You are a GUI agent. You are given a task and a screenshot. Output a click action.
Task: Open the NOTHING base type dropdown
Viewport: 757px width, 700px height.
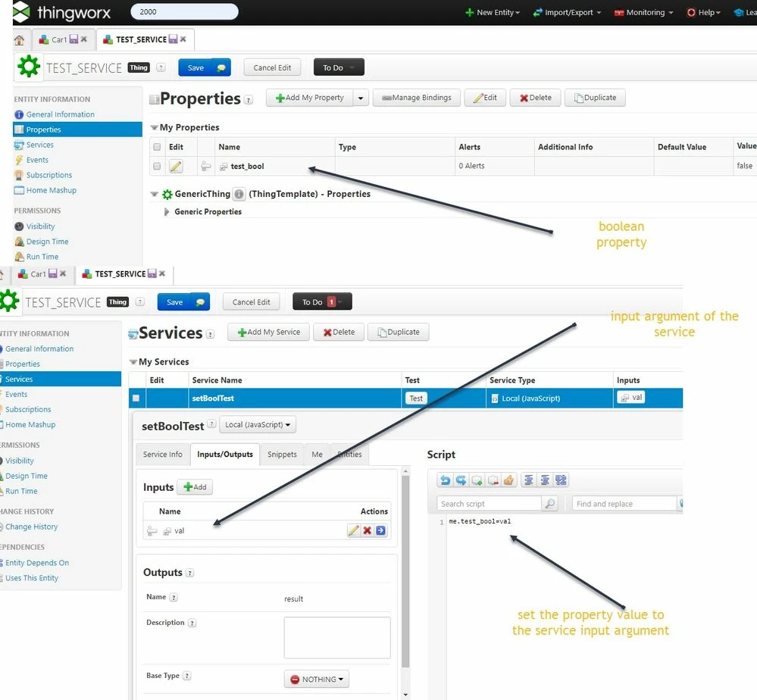click(317, 680)
